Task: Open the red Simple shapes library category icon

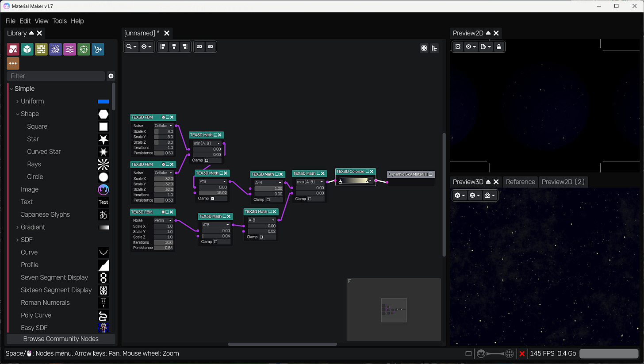Action: 13,49
